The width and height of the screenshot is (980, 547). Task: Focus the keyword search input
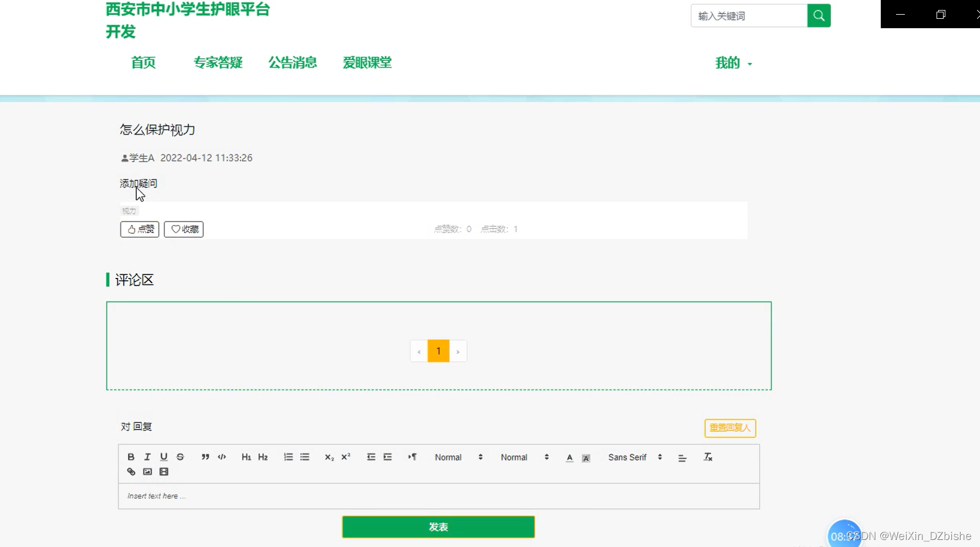coord(749,16)
